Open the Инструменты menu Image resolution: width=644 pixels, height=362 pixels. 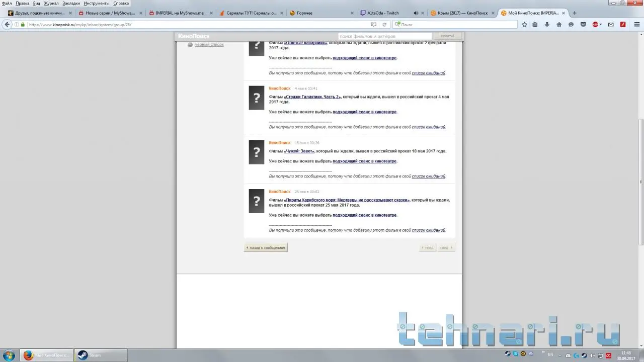click(x=97, y=3)
